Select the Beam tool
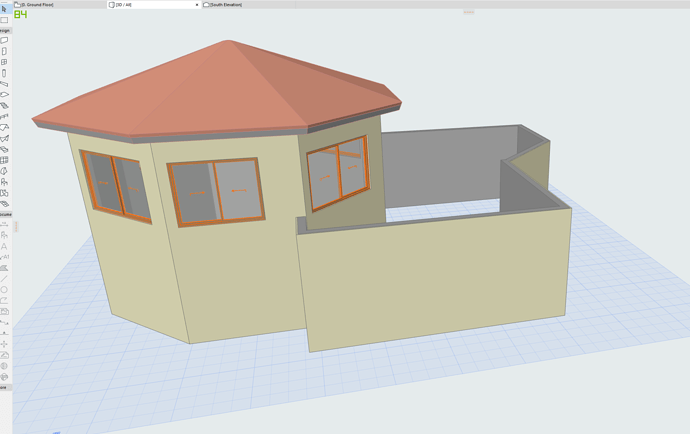Viewport: 690px width, 434px height. 4,84
